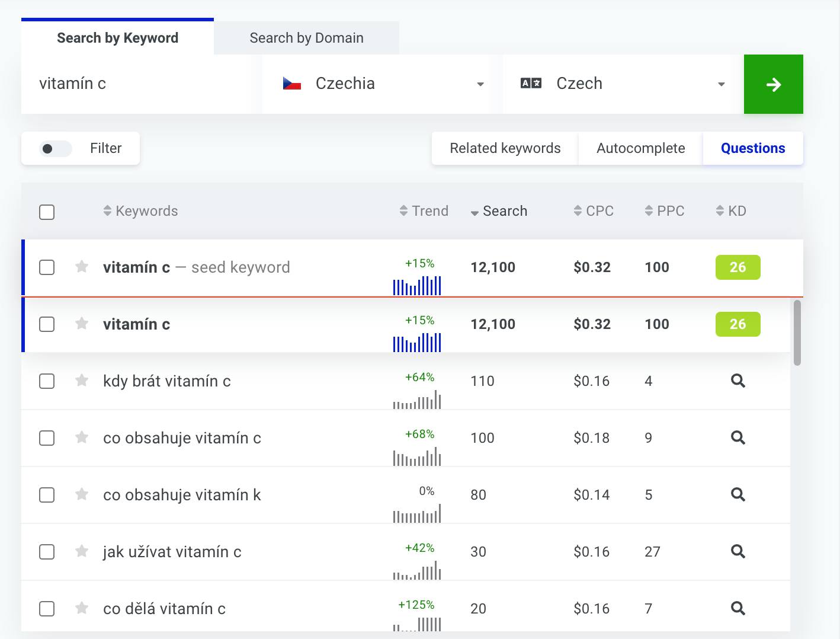Sort table by Keywords column
Screen dimensions: 840x639
140,211
